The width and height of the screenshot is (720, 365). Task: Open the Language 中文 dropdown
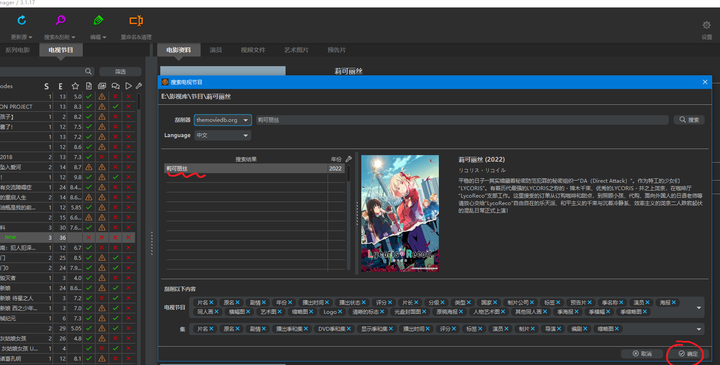[x=223, y=135]
